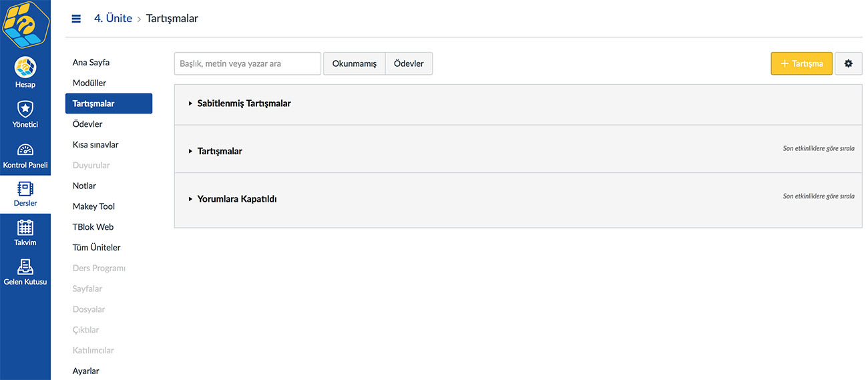Follow the 4. Ünite breadcrumb link
Screen dimensions: 868x380
pos(113,19)
